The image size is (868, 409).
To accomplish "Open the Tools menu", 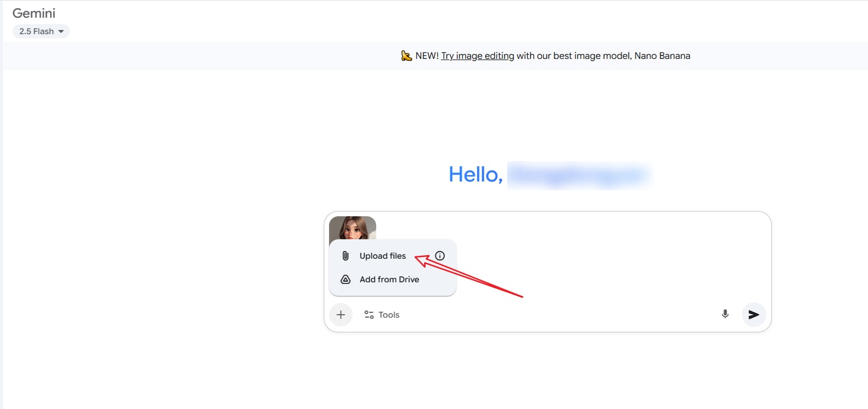I will (382, 315).
